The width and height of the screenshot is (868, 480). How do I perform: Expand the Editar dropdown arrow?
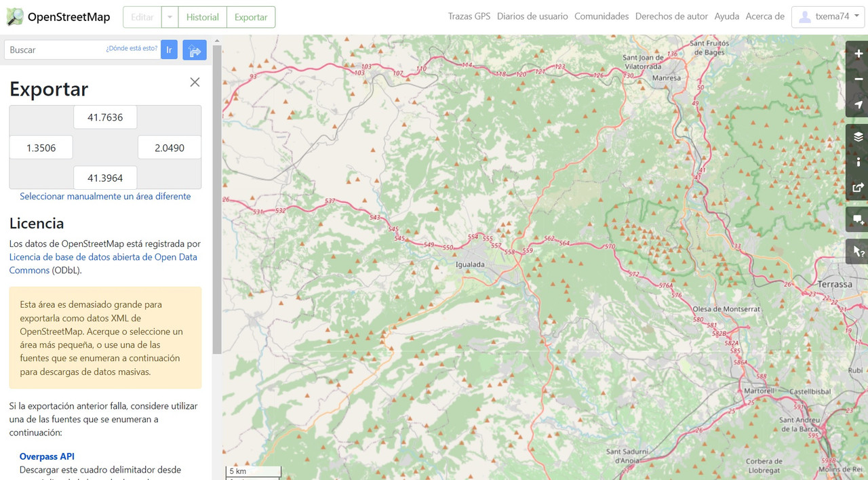[x=170, y=17]
